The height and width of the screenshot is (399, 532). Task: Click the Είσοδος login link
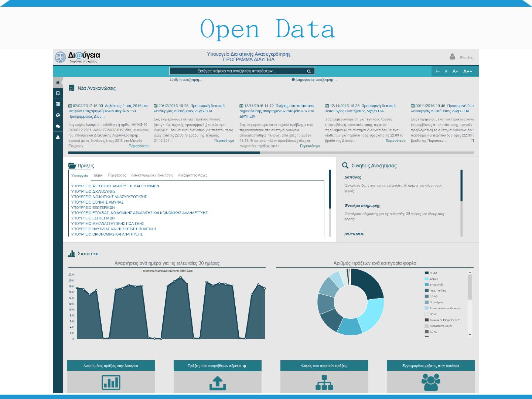466,58
